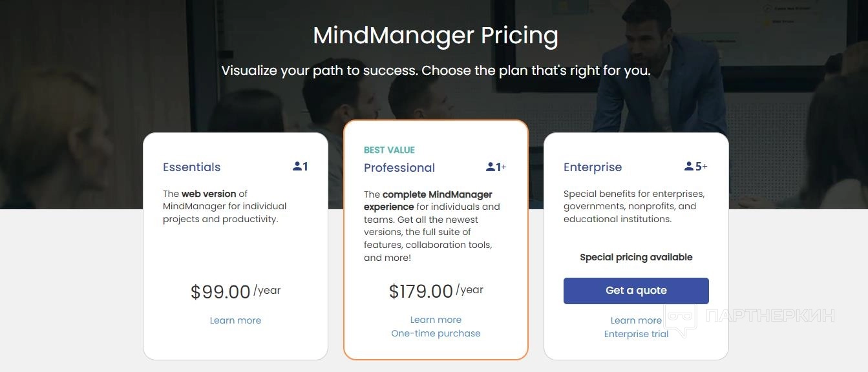Click the Professional plan user icon
The height and width of the screenshot is (372, 868).
tap(496, 167)
